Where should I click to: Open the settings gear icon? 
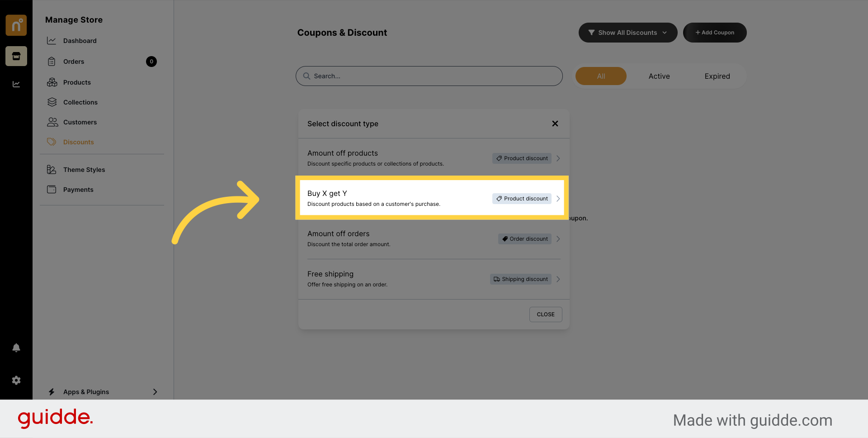point(16,381)
